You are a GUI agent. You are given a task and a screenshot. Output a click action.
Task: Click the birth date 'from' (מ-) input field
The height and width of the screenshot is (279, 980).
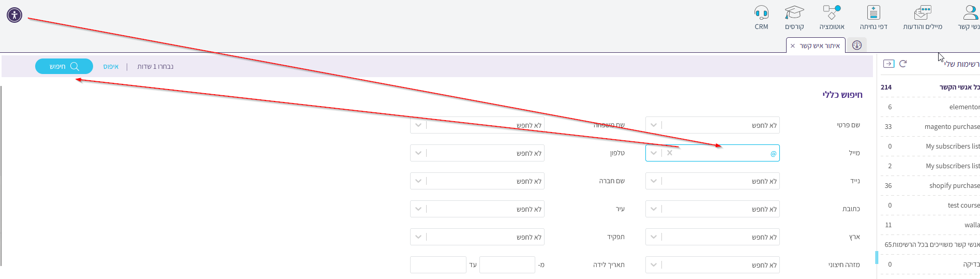pos(507,265)
